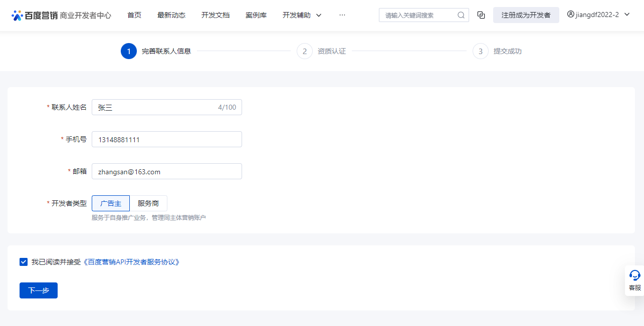This screenshot has height=326, width=644.
Task: Open the customer service headset icon
Action: 634,276
